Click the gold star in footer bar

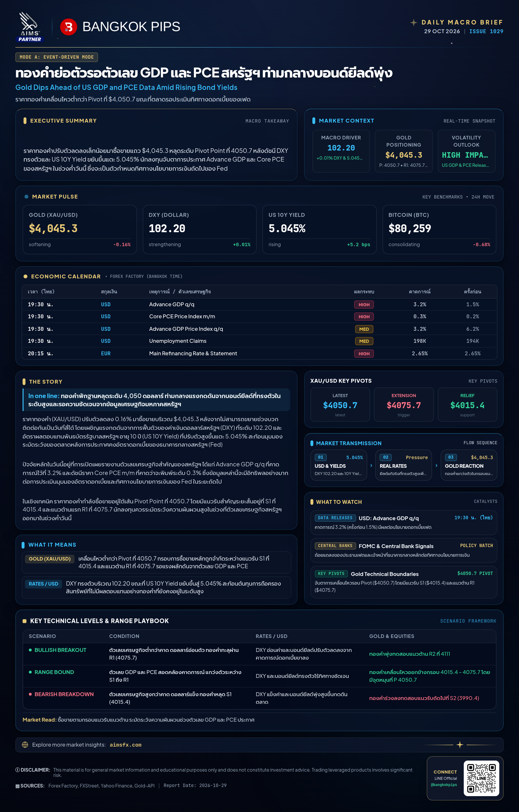click(x=460, y=744)
